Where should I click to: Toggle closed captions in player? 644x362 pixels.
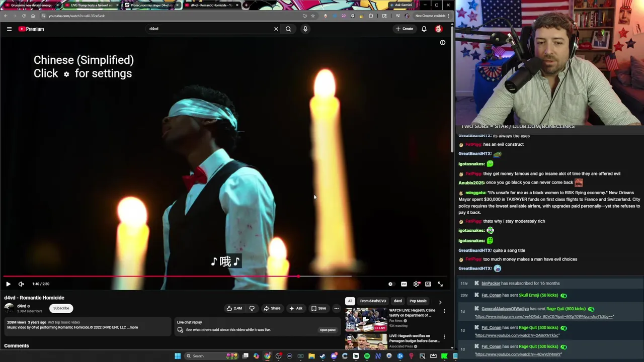pyautogui.click(x=404, y=284)
